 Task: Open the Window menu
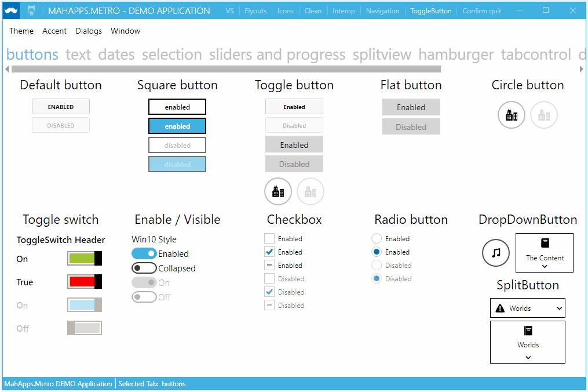click(125, 31)
